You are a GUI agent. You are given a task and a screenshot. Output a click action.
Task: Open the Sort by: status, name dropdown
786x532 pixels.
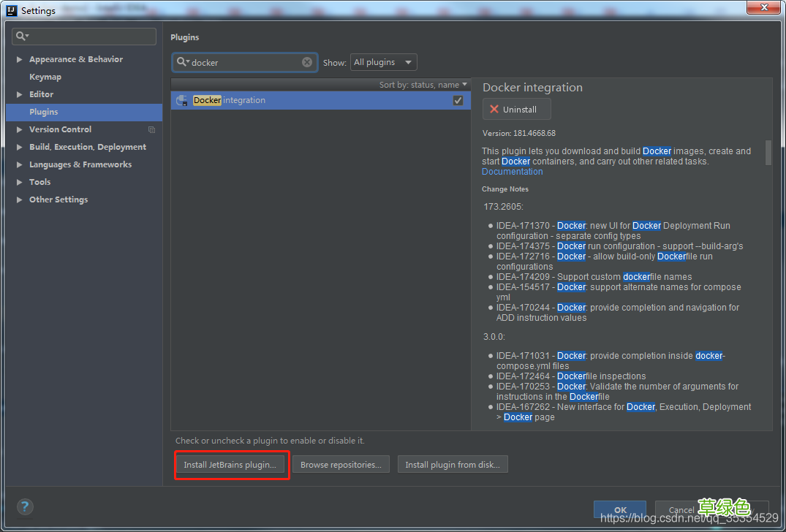pyautogui.click(x=423, y=84)
